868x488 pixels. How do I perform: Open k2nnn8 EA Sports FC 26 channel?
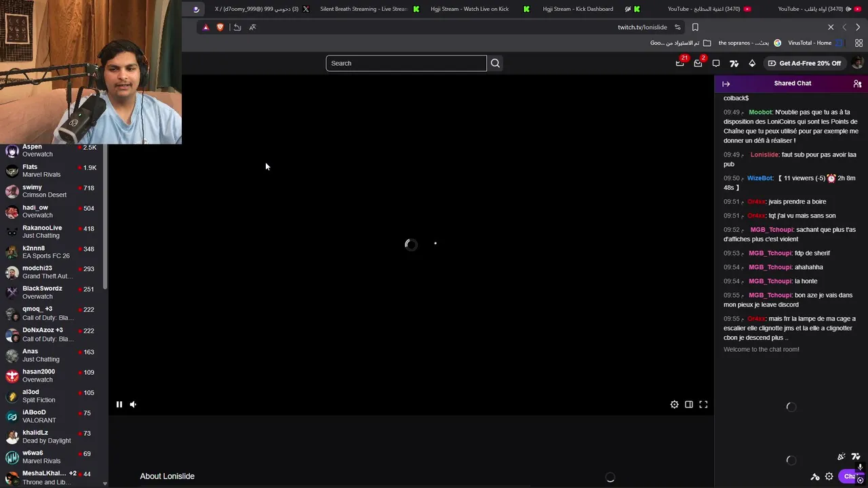click(x=53, y=252)
